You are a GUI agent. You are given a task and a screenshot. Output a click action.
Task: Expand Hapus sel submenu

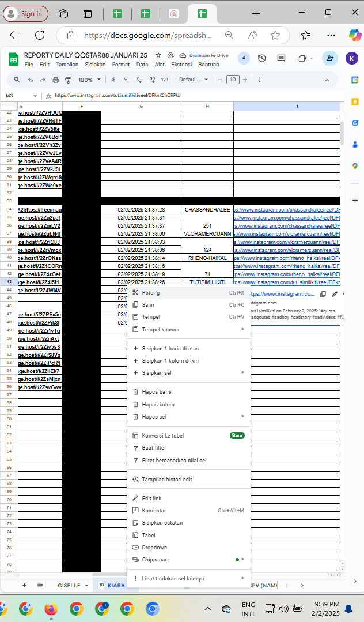[189, 417]
